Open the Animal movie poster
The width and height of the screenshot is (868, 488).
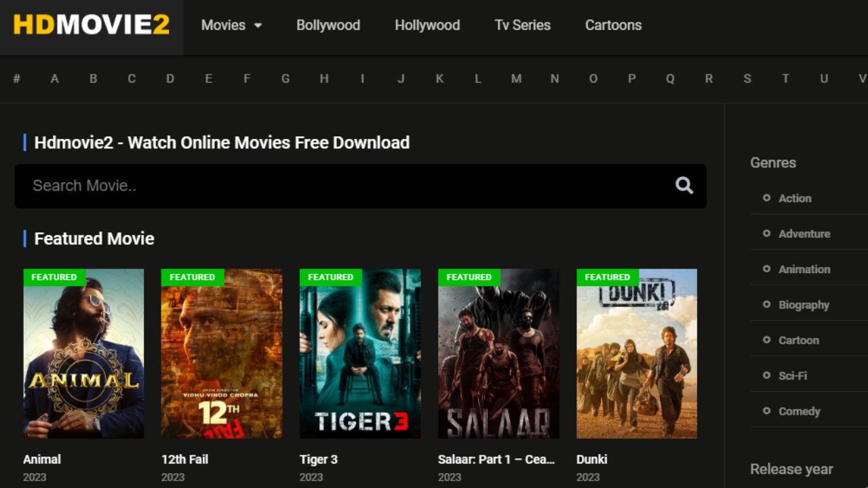click(83, 354)
